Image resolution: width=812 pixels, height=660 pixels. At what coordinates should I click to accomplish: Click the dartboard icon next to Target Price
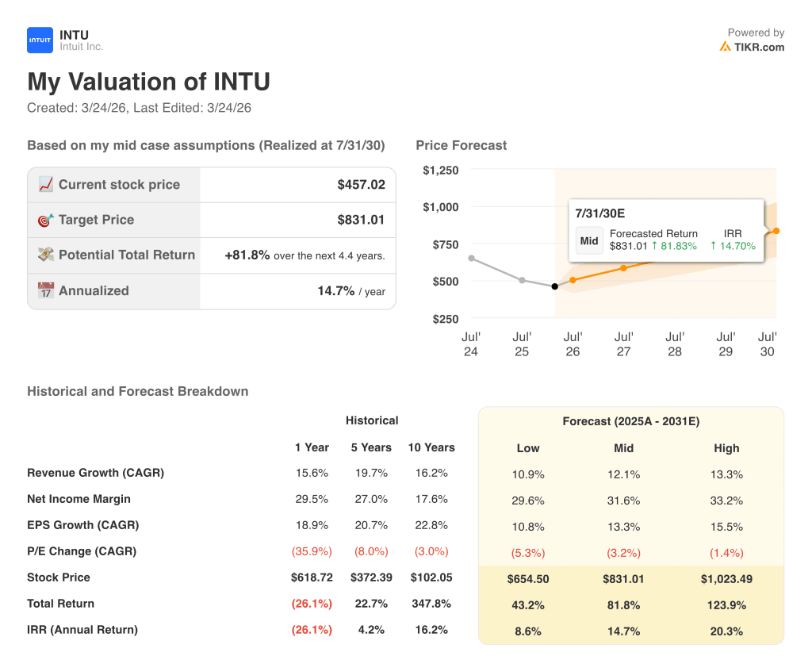(x=46, y=220)
